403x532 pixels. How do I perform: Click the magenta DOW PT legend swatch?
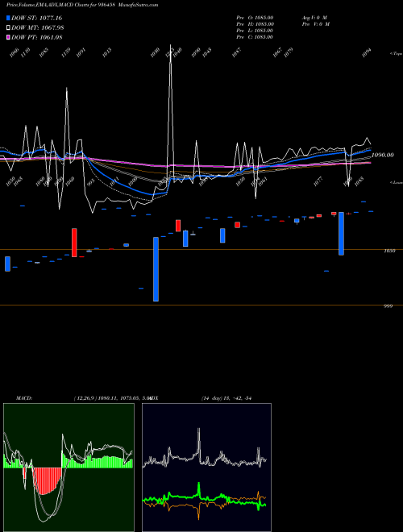point(8,37)
